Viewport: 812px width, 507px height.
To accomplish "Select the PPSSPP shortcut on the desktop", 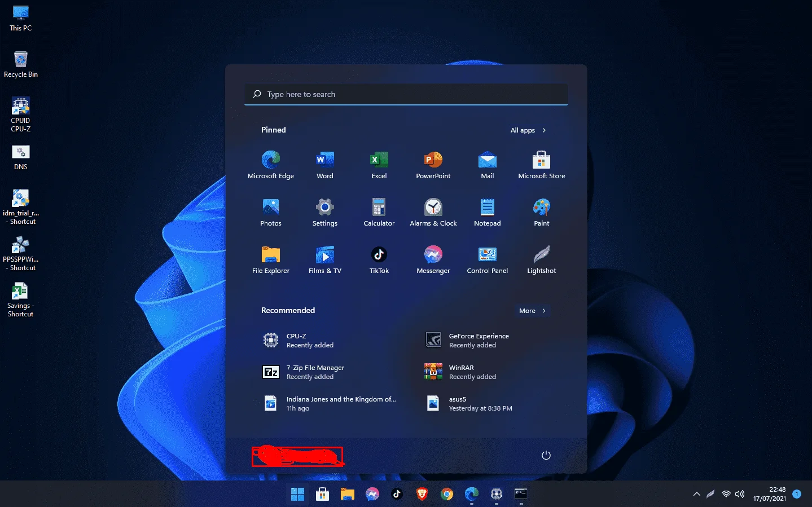I will [x=21, y=253].
